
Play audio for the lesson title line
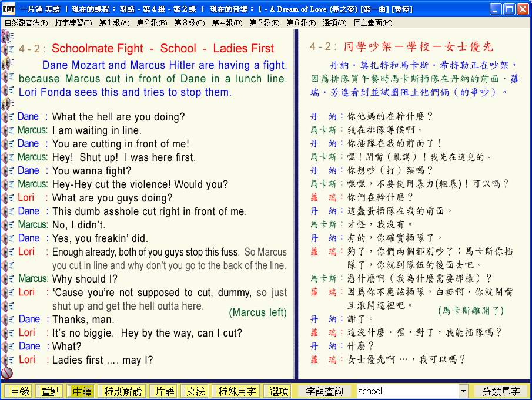pyautogui.click(x=7, y=49)
